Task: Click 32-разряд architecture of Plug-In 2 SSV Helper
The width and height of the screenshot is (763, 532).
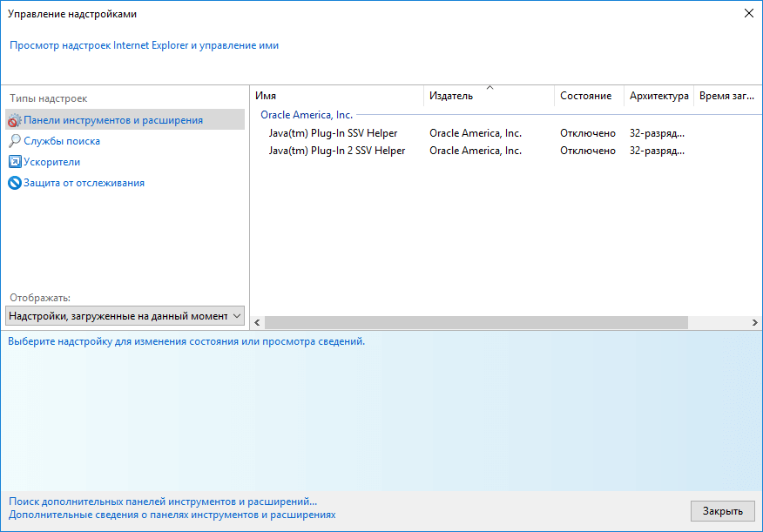Action: tap(657, 151)
